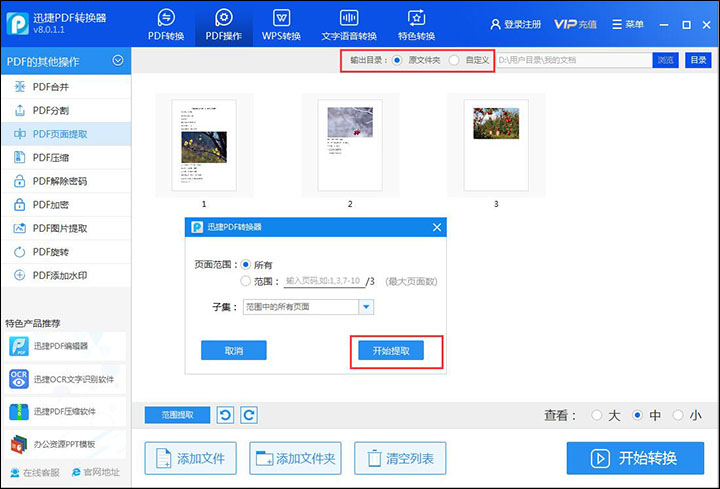Open the 特色转换 tab
Image resolution: width=720 pixels, height=489 pixels.
(x=416, y=25)
